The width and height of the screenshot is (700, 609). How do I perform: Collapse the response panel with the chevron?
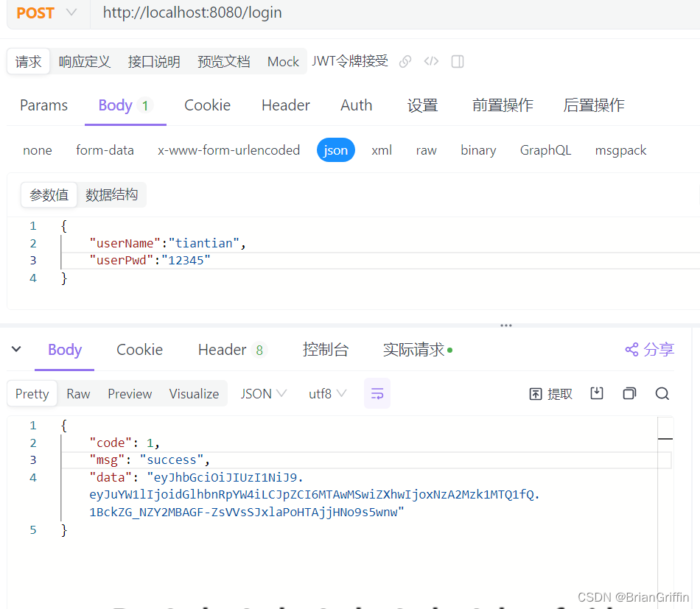(x=16, y=349)
